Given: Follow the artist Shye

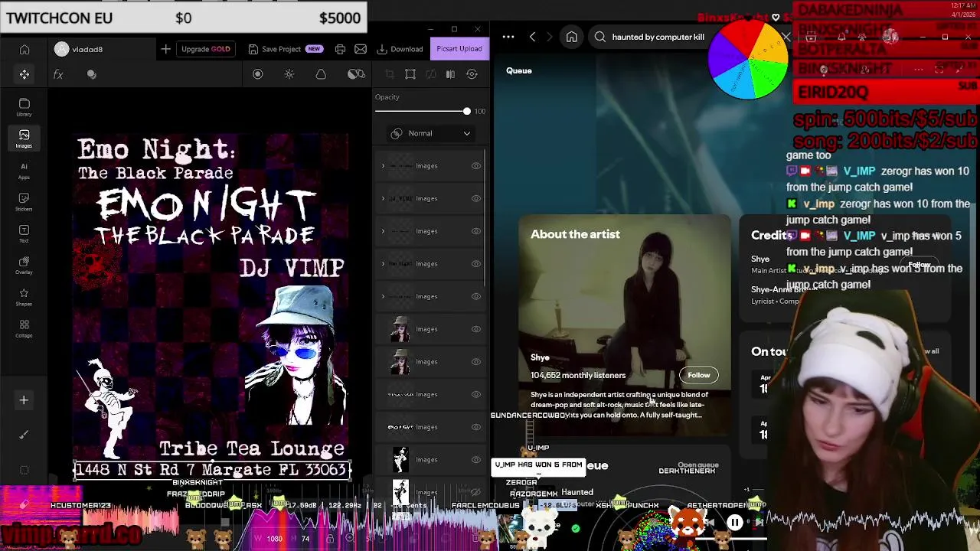Looking at the screenshot, I should click(698, 375).
